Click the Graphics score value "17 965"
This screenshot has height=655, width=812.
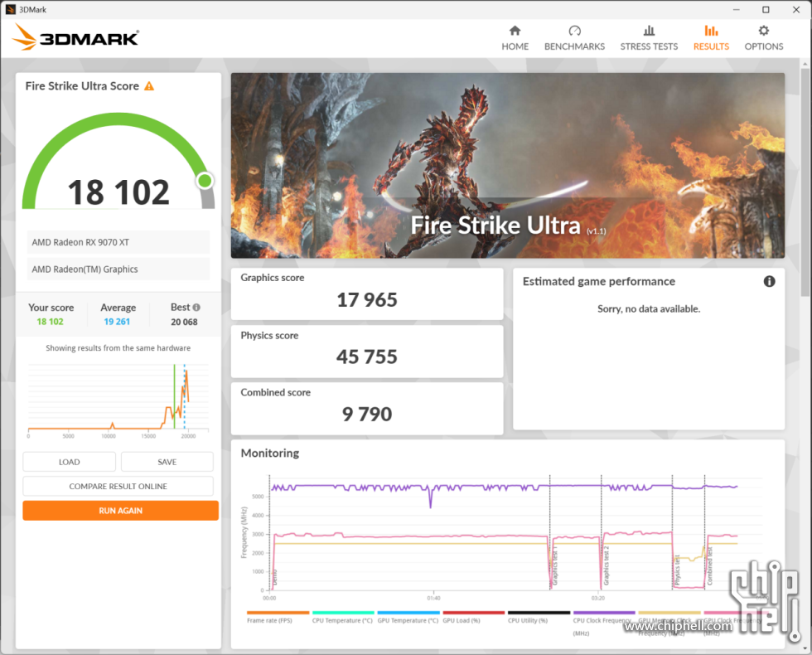(x=367, y=299)
